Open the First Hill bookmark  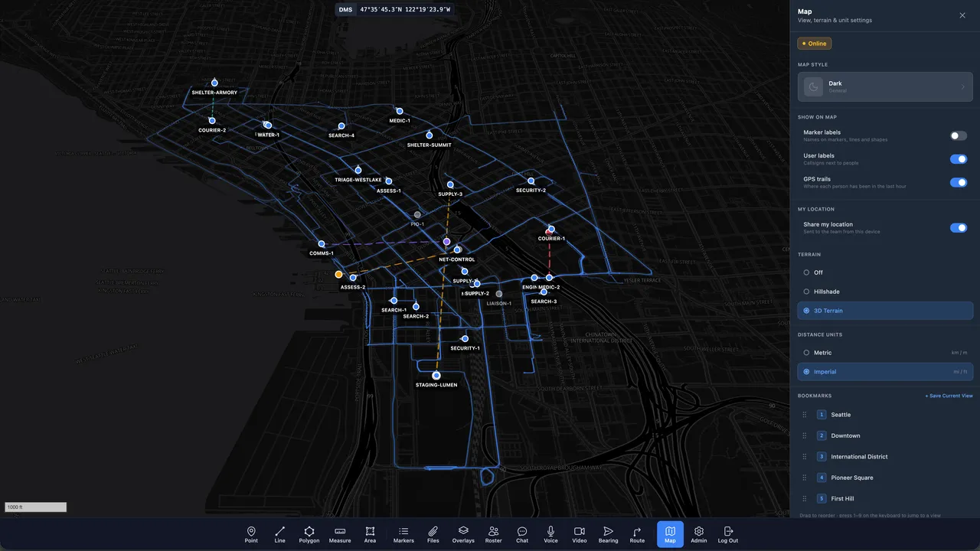coord(886,499)
